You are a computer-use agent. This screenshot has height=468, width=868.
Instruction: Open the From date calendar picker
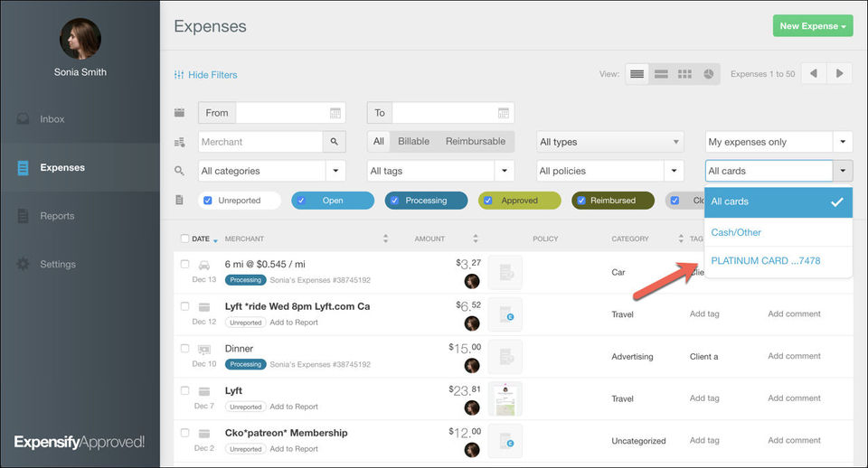[335, 113]
